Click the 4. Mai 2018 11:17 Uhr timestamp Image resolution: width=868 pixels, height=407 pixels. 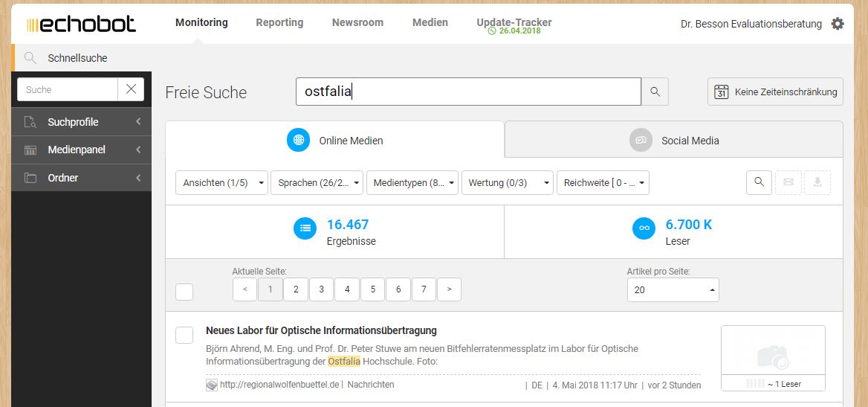point(594,385)
